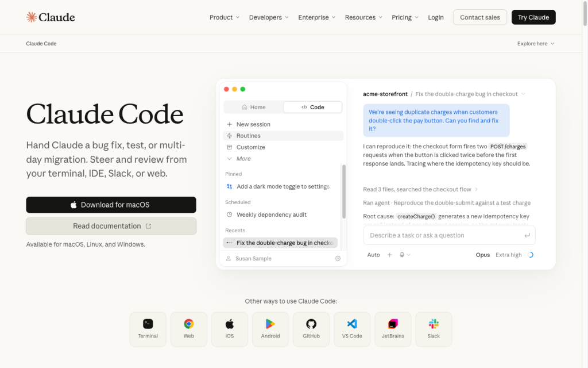This screenshot has height=368, width=588.
Task: Click the settings gear beside Susan Sample
Action: click(x=338, y=258)
